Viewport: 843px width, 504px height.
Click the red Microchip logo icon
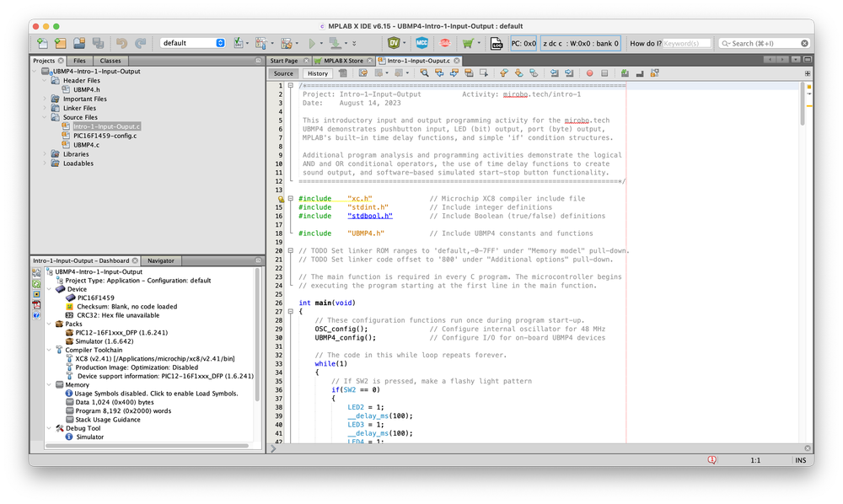coord(444,43)
